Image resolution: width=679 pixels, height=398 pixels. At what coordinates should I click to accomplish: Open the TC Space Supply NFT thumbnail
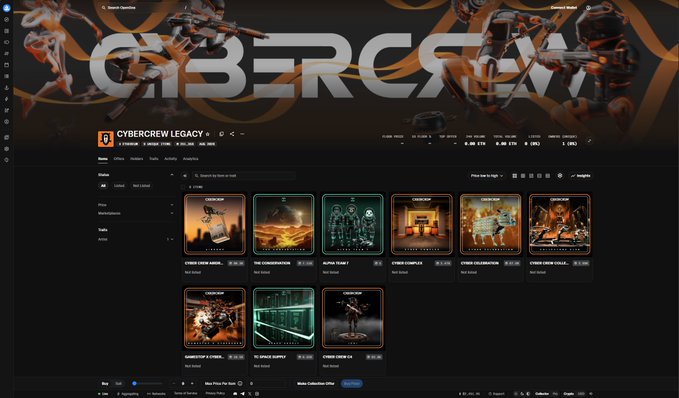point(284,318)
